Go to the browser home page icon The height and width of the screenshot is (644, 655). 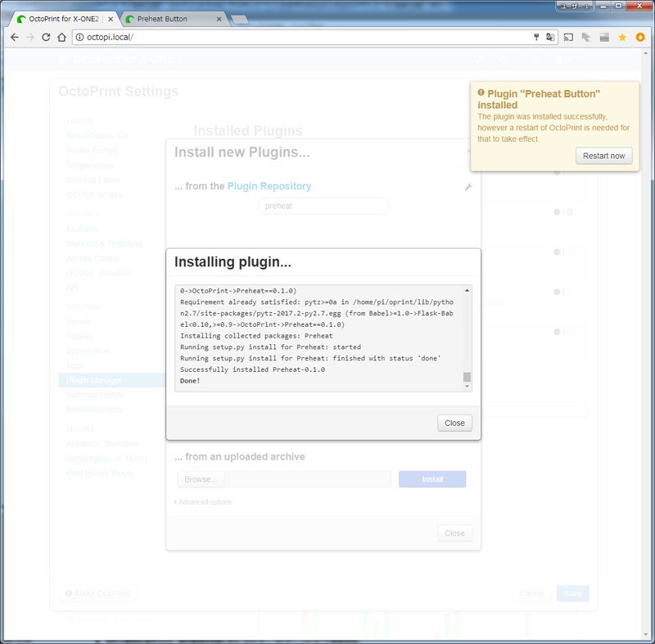[62, 37]
